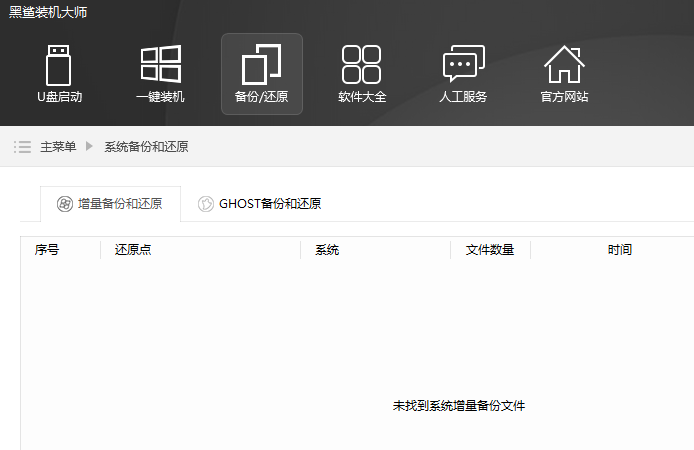The image size is (694, 450).
Task: Visit the 官方网站 home icon
Action: click(x=564, y=73)
